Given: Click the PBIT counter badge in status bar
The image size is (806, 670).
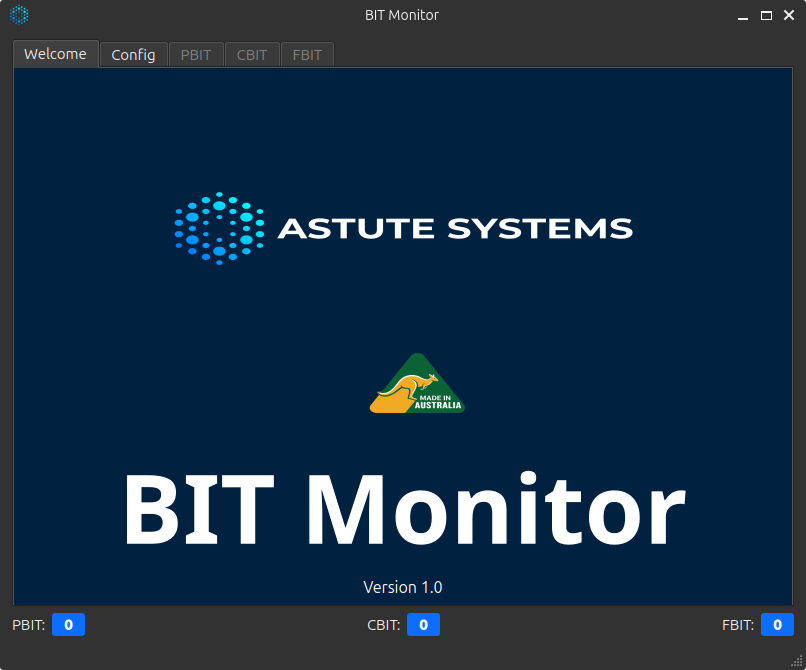Looking at the screenshot, I should (x=68, y=624).
